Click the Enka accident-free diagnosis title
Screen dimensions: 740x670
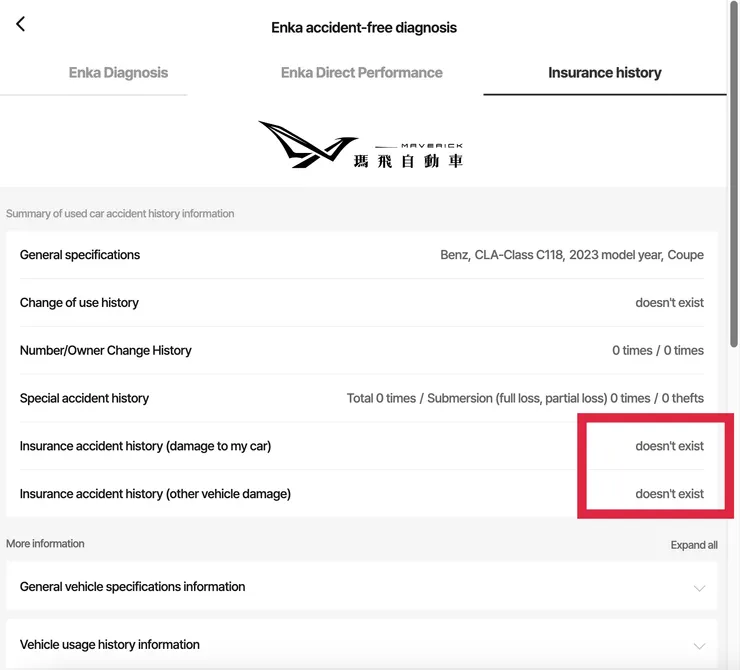(364, 28)
